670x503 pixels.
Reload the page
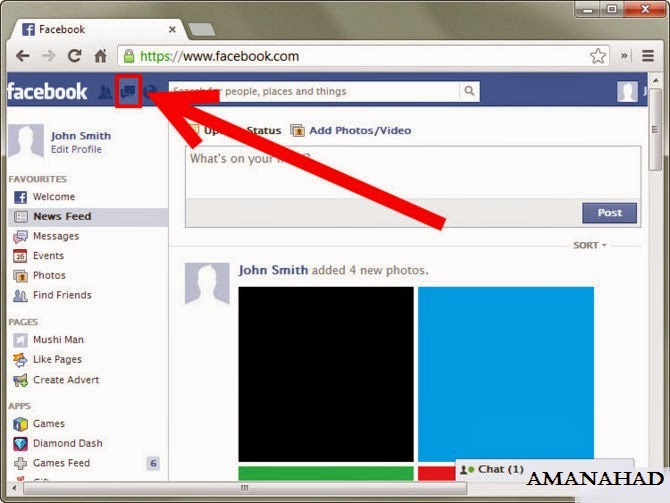click(x=74, y=56)
